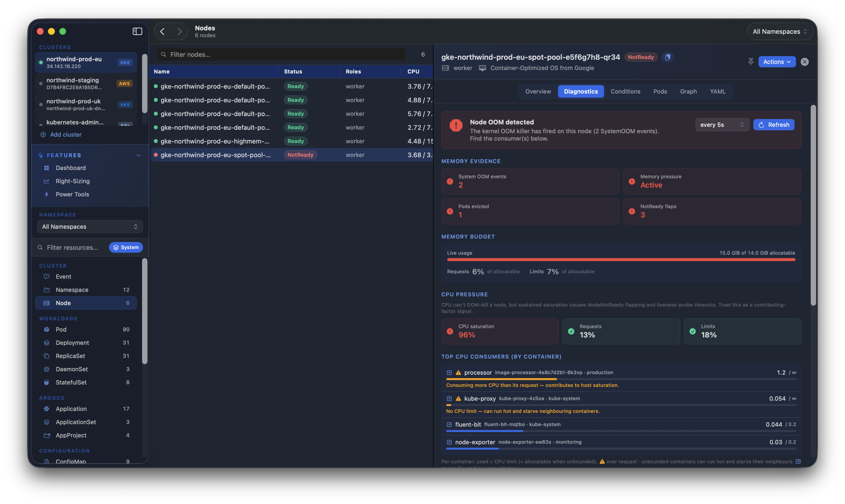Sort by the Status column header

[x=308, y=71]
